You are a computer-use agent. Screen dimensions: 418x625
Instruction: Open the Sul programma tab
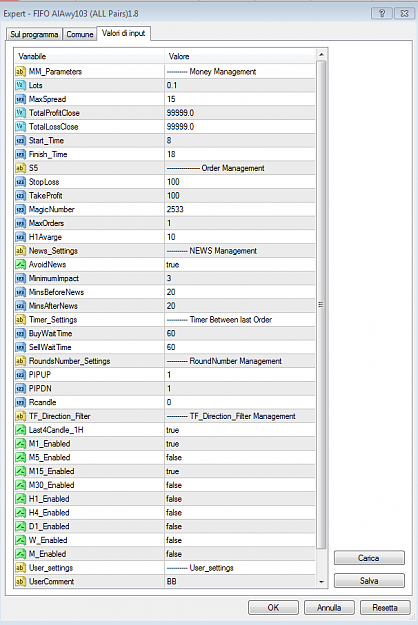point(34,34)
